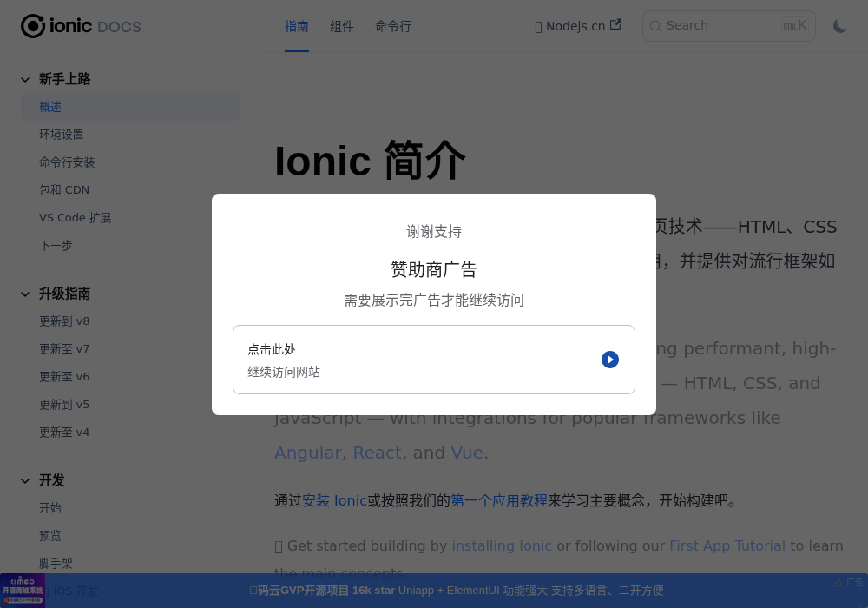Open the 概述 sidebar item

[x=130, y=107]
